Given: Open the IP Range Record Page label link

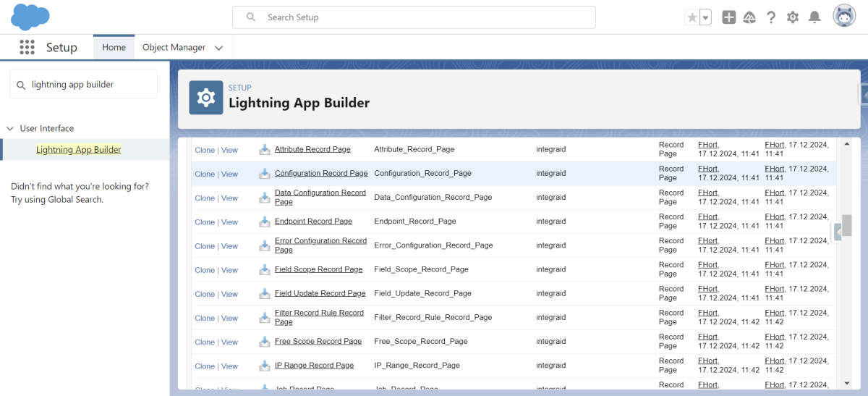Looking at the screenshot, I should point(314,365).
